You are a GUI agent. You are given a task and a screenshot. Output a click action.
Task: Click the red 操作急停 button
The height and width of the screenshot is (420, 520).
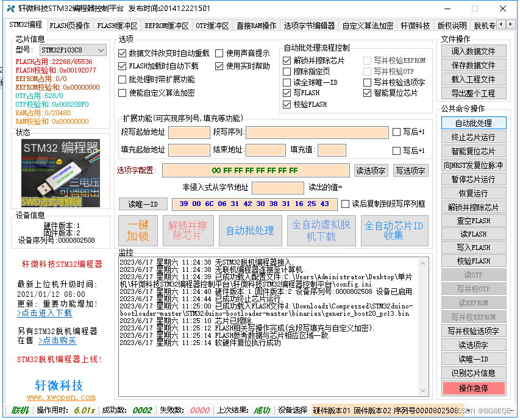coord(474,388)
